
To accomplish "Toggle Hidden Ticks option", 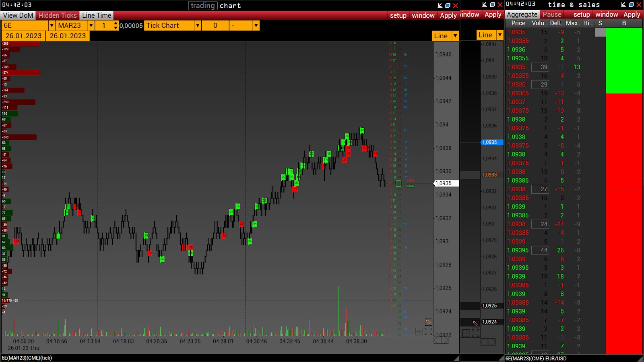I will point(57,15).
